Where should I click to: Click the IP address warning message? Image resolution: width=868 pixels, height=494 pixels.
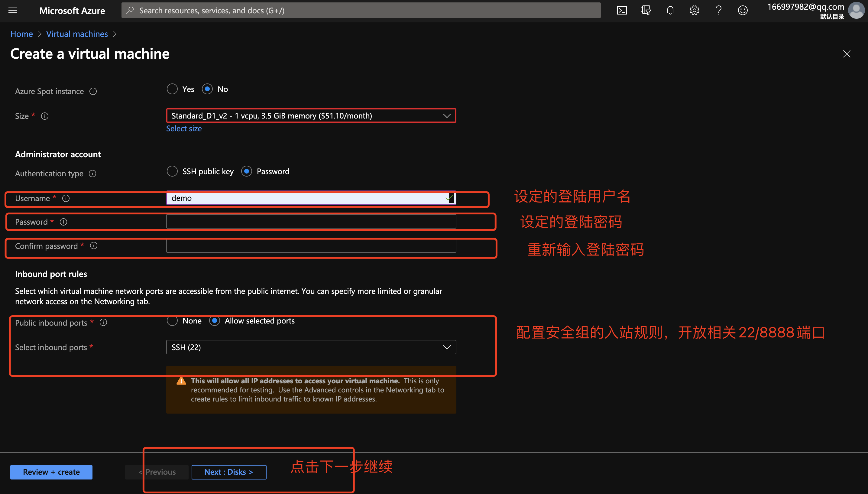pos(311,390)
